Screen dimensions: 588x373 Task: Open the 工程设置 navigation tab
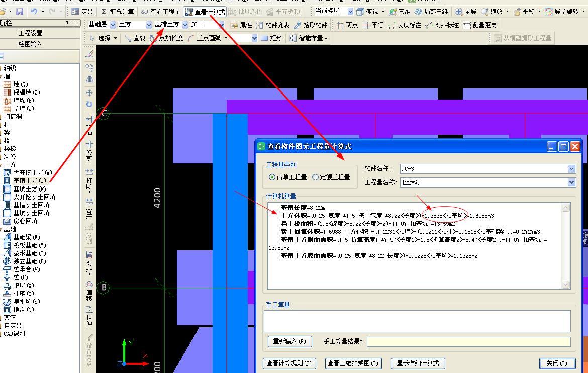pos(31,33)
